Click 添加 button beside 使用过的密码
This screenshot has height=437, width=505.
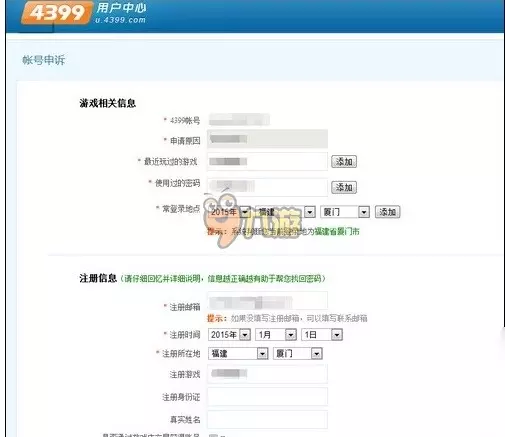coord(344,187)
